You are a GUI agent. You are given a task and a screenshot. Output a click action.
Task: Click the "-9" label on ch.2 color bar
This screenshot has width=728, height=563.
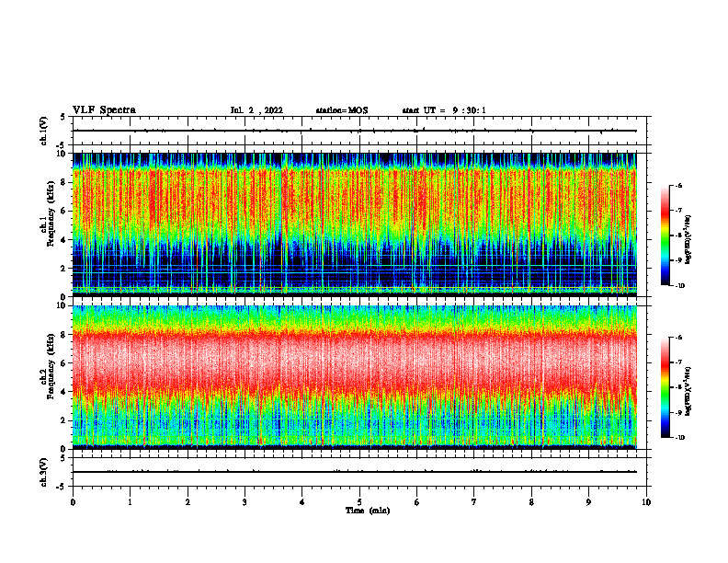coord(679,412)
